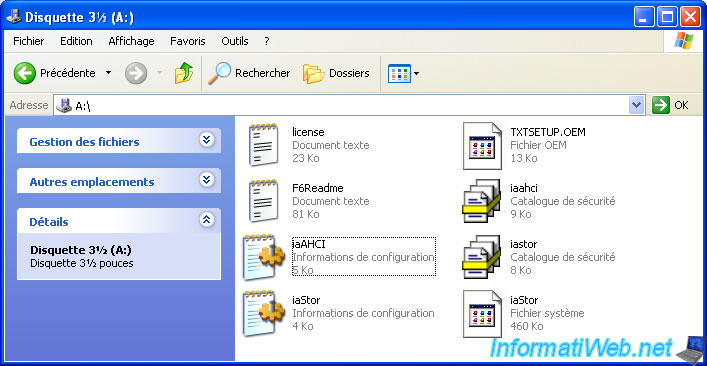Open the ? help menu
The width and height of the screenshot is (707, 366).
267,41
